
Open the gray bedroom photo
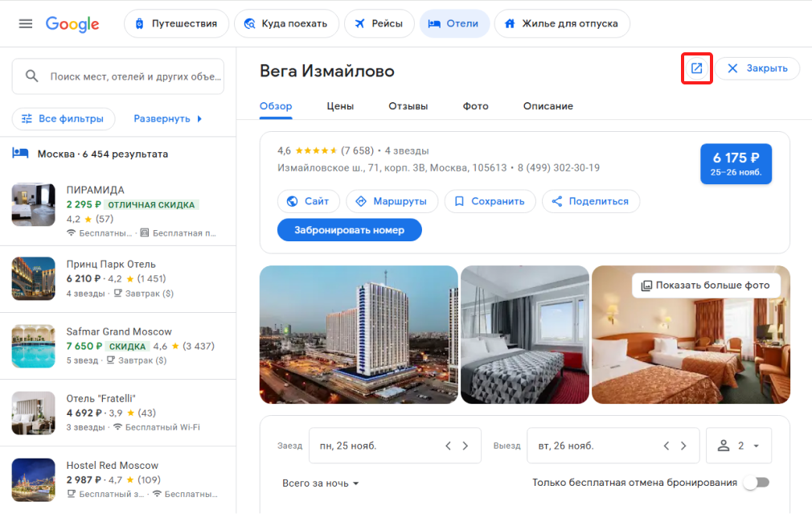[525, 335]
